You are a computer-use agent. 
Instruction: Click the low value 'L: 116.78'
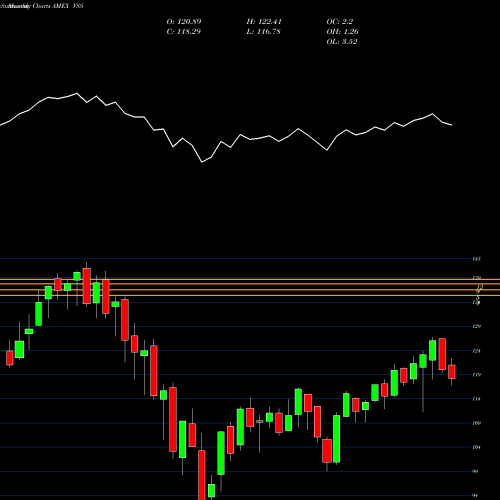(263, 32)
